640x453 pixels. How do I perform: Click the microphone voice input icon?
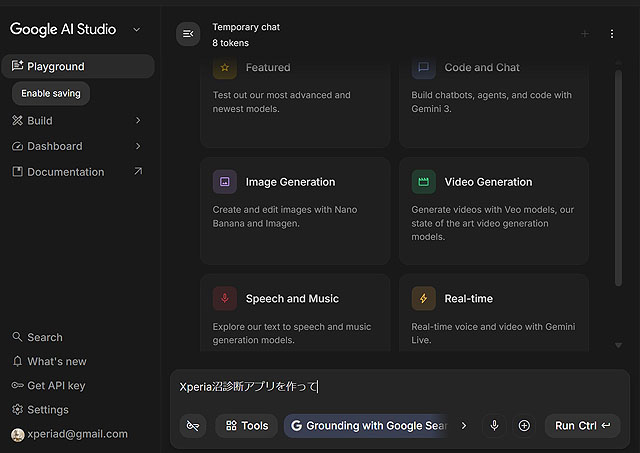click(x=493, y=426)
